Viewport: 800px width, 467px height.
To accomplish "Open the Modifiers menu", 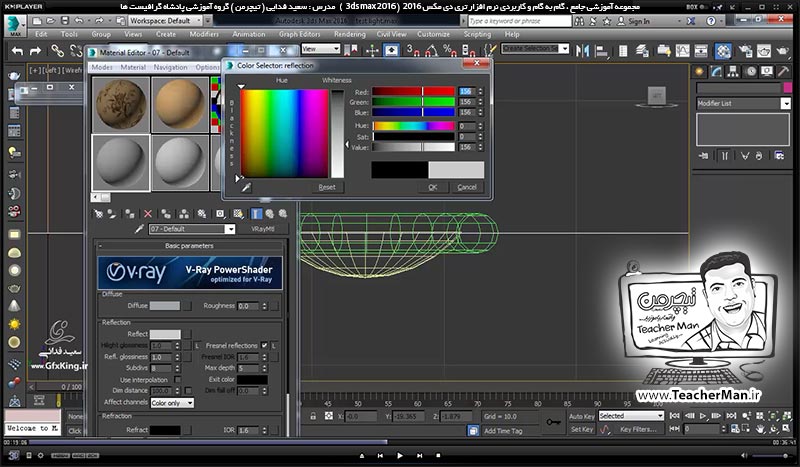I will (x=204, y=34).
